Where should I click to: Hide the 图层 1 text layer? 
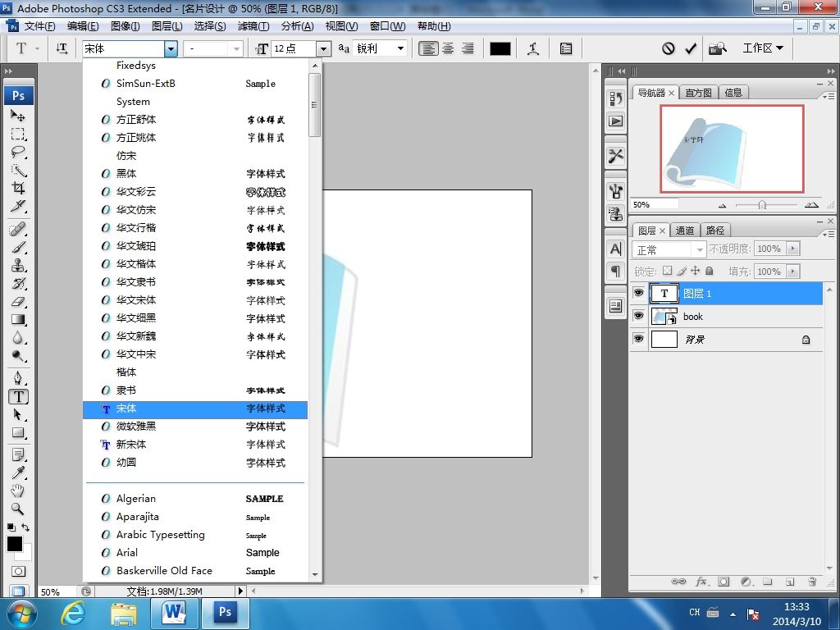(x=638, y=293)
